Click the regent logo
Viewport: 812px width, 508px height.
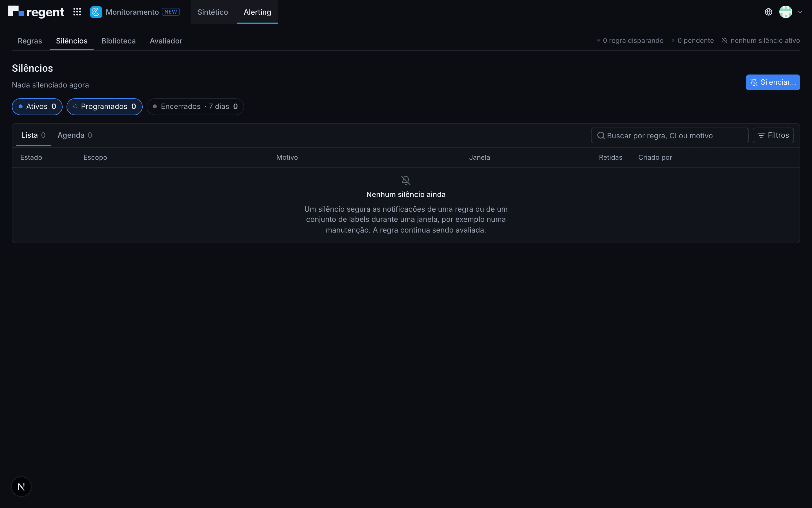pos(36,12)
